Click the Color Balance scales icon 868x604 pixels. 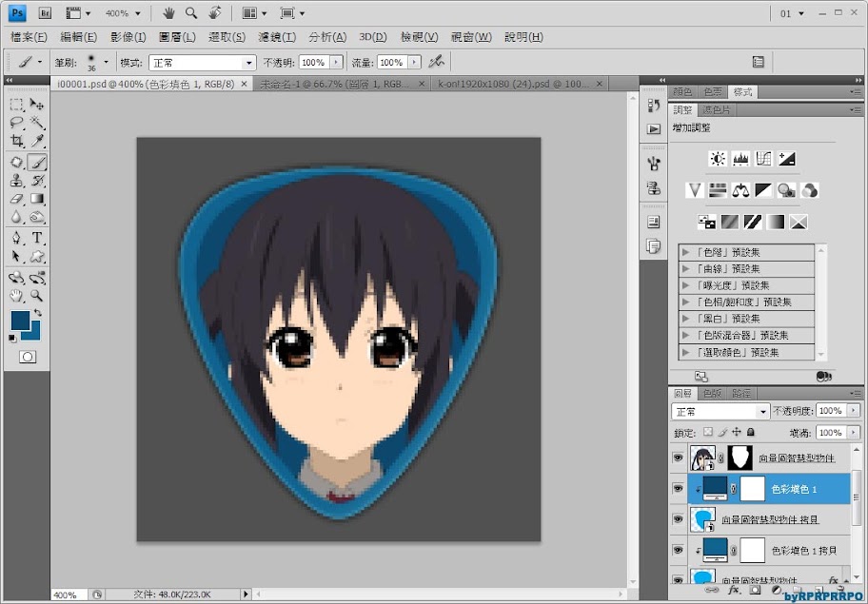point(740,191)
